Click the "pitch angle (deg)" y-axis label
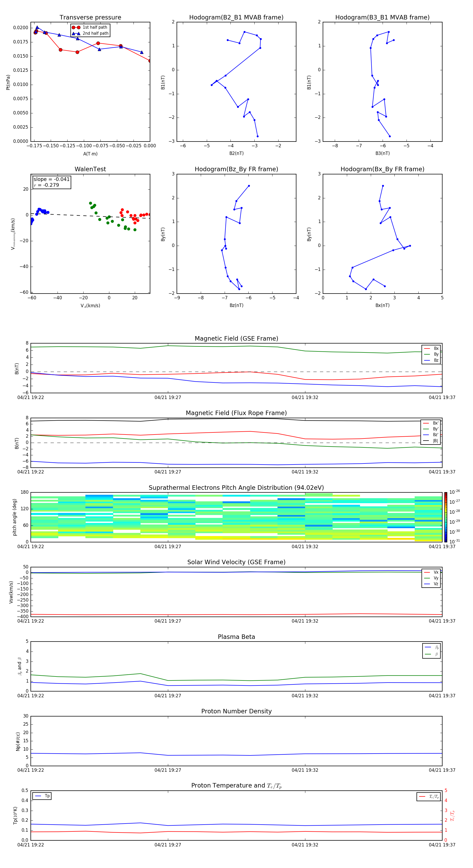Screen dimensions: 473x868 coord(14,517)
